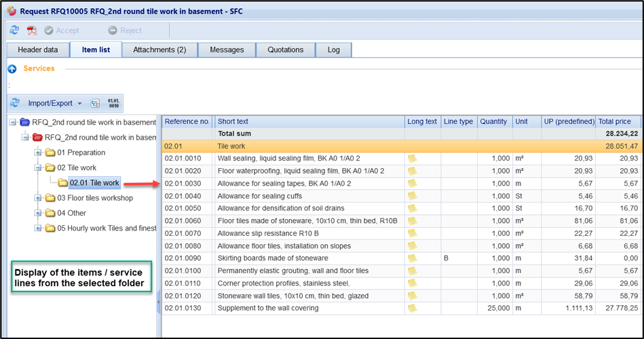Open long text note for item 02.01.0130

[412, 308]
